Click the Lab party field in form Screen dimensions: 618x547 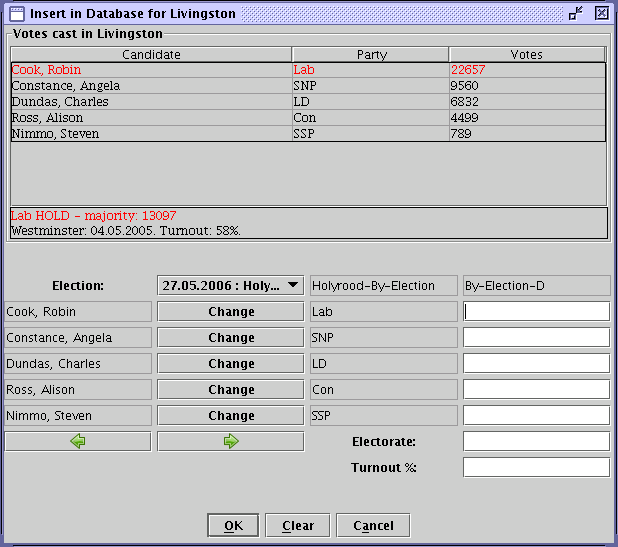point(383,312)
